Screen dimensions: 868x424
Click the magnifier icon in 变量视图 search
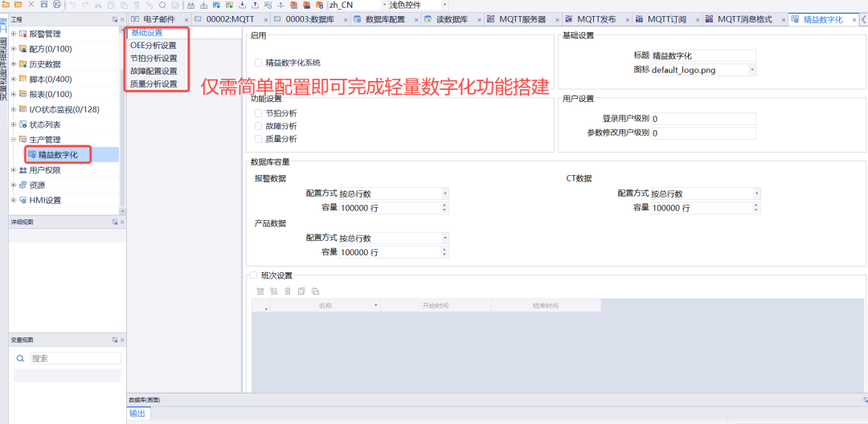[x=20, y=358]
